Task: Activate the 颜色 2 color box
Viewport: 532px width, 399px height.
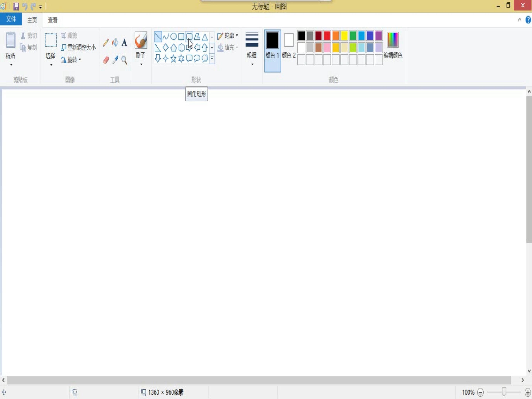Action: pyautogui.click(x=289, y=46)
